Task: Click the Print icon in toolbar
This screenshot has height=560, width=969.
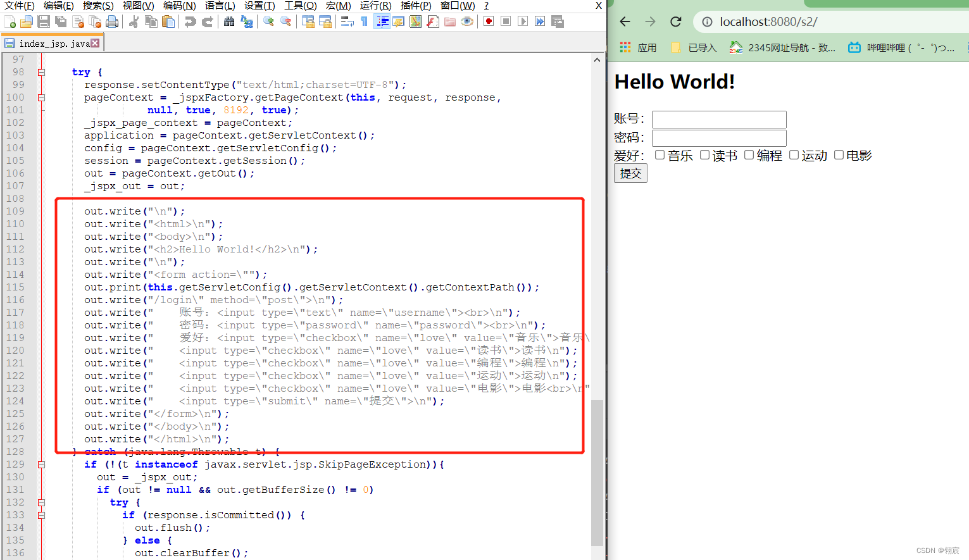Action: pos(112,22)
